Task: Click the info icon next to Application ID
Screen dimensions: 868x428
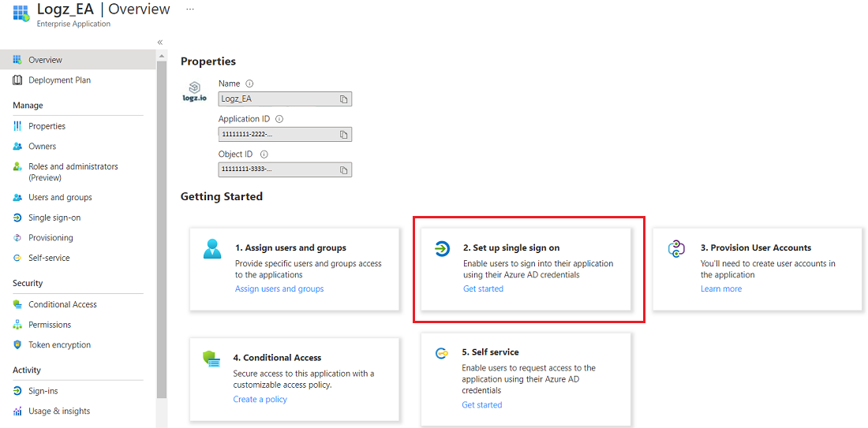Action: point(279,119)
